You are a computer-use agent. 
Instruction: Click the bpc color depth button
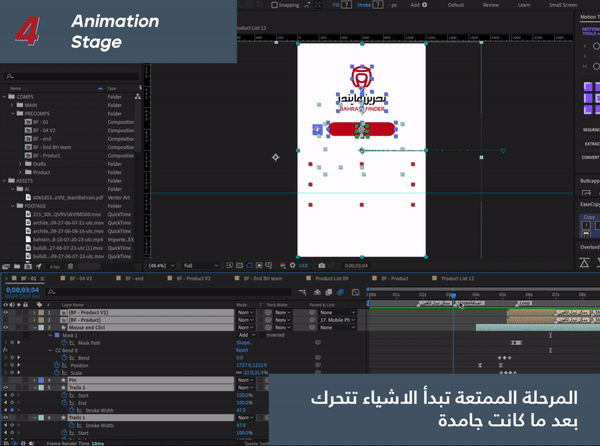click(x=54, y=267)
